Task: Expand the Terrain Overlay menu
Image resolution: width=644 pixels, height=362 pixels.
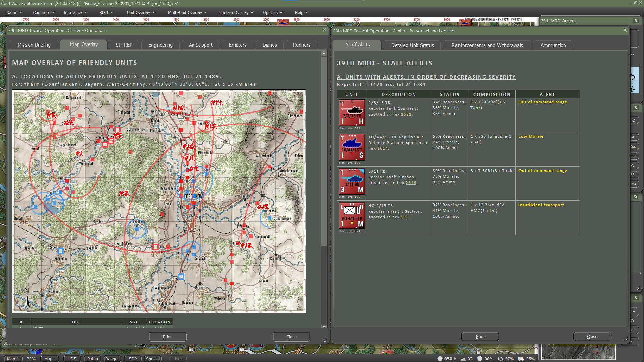Action: [235, 12]
